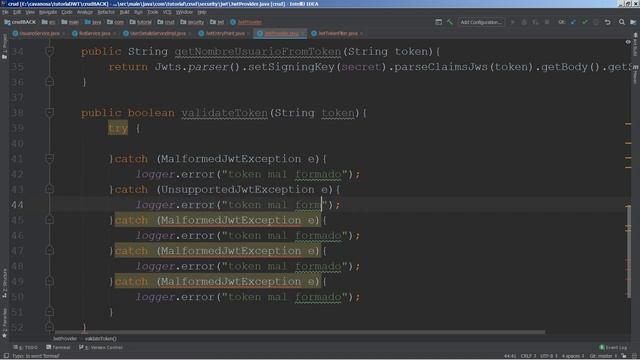Click the security folder in the breadcrumb bar
Viewport: 640px width, 360px height.
(192, 22)
